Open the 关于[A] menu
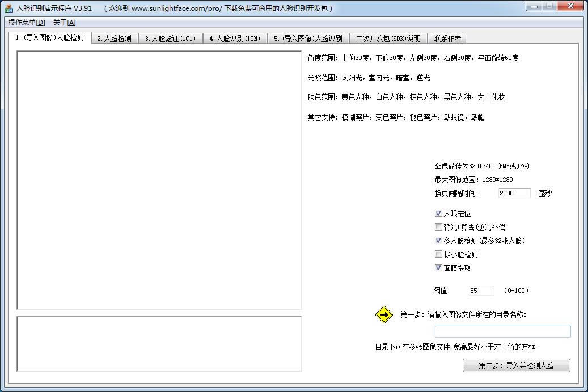 point(64,23)
